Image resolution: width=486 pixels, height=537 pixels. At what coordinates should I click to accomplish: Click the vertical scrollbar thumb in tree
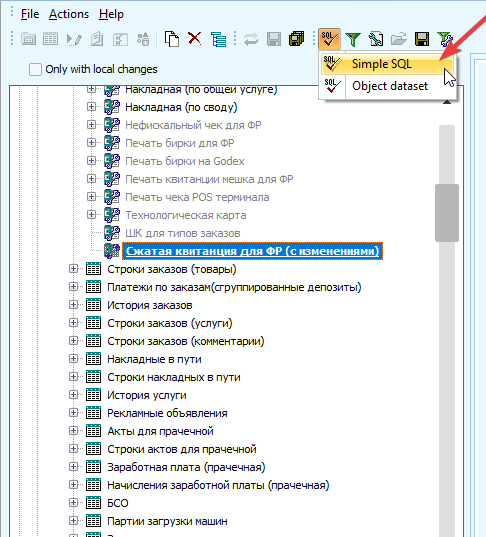click(447, 213)
